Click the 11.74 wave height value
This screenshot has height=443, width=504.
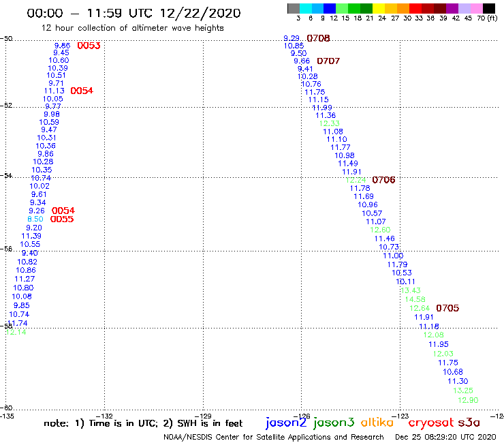[18, 323]
